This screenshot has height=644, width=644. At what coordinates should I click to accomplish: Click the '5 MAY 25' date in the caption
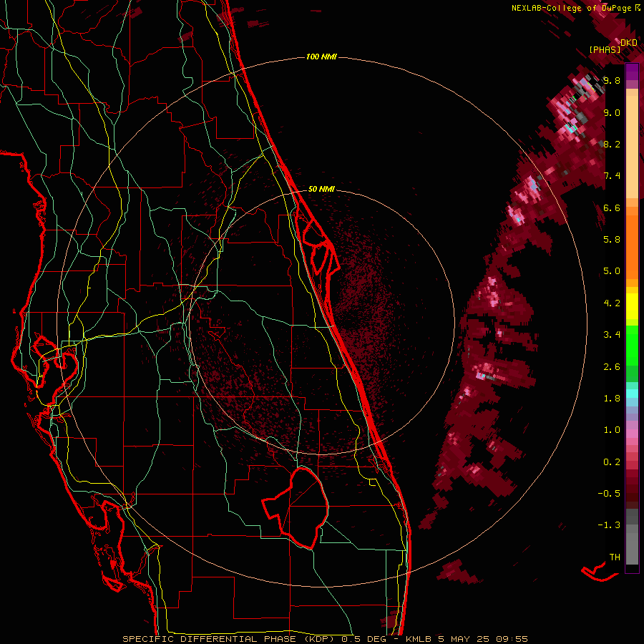tap(464, 639)
